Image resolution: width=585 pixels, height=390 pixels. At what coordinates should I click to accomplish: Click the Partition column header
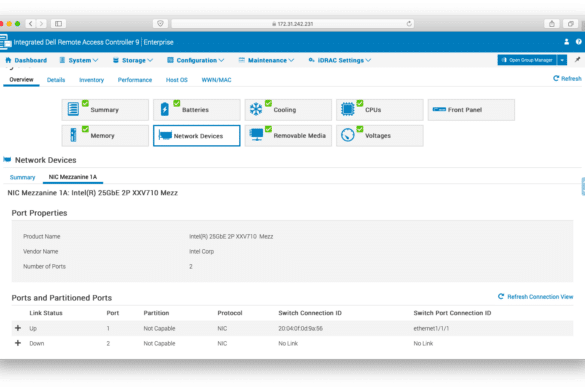click(x=156, y=313)
